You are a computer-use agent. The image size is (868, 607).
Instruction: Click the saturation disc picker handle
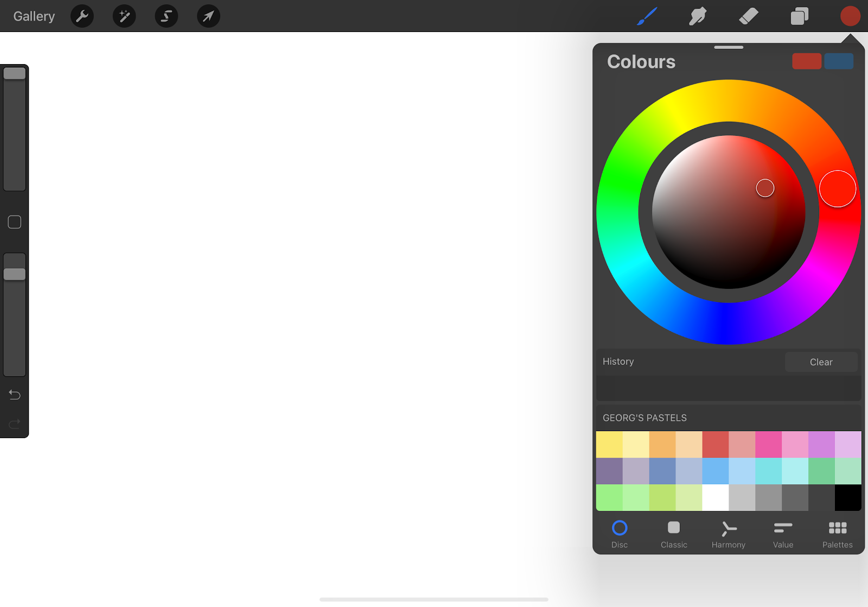765,188
